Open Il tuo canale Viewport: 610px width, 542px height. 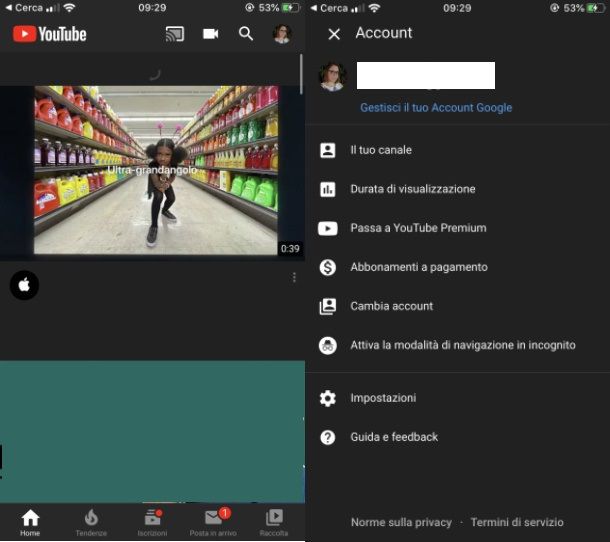458,150
